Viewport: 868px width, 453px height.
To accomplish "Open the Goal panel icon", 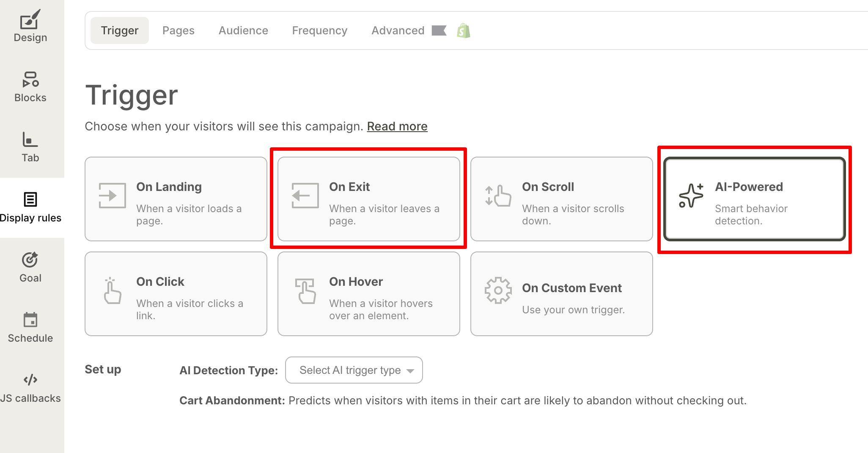I will 30,260.
